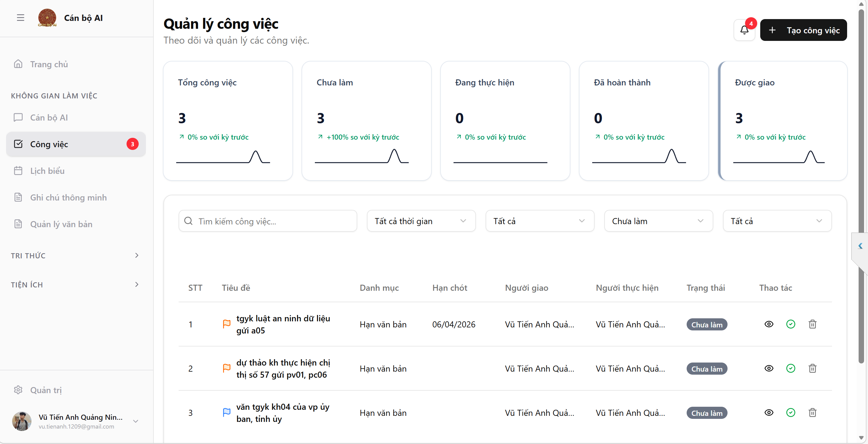The height and width of the screenshot is (444, 868).
Task: Click the red badge 3 on Công việc
Action: tap(132, 144)
